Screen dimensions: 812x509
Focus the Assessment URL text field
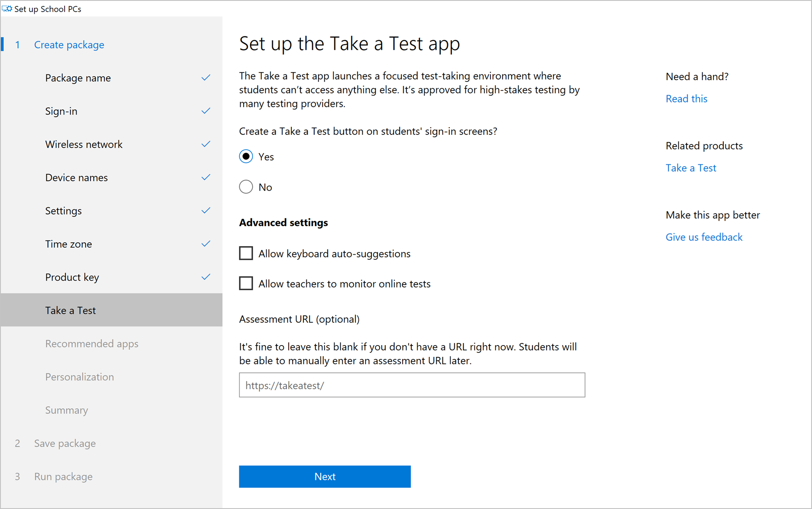click(x=412, y=385)
